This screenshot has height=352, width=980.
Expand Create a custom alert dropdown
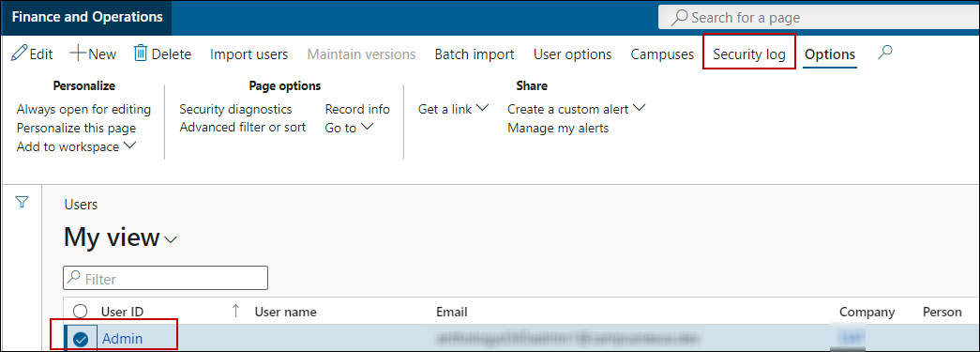click(x=638, y=108)
